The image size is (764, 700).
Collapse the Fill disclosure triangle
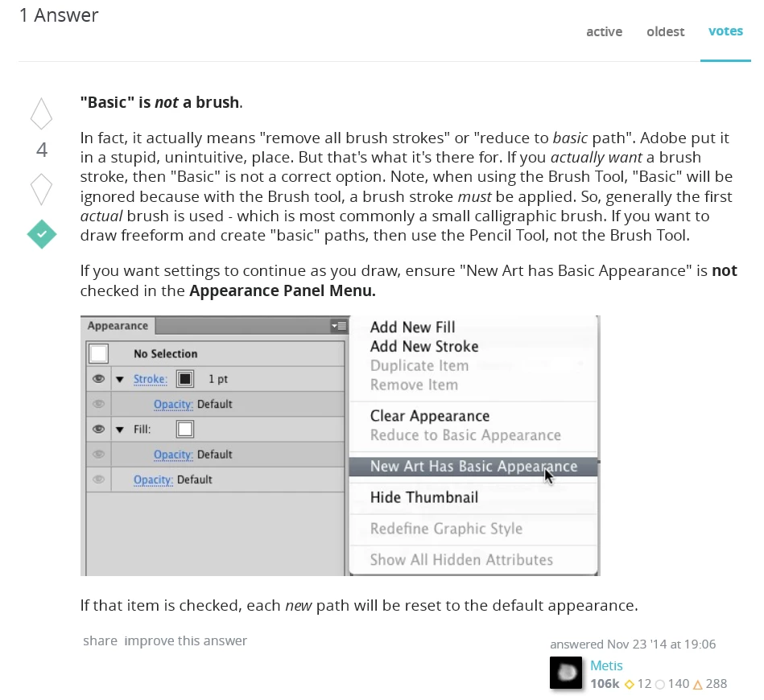[x=120, y=429]
